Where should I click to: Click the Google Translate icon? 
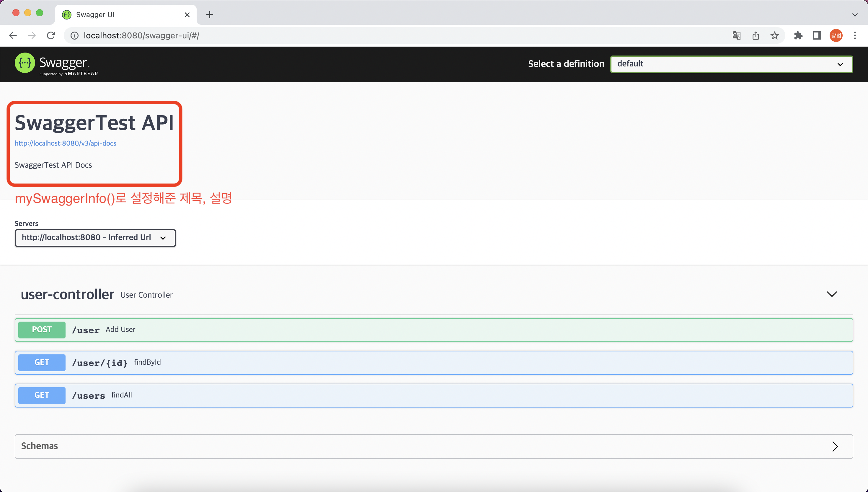[737, 35]
